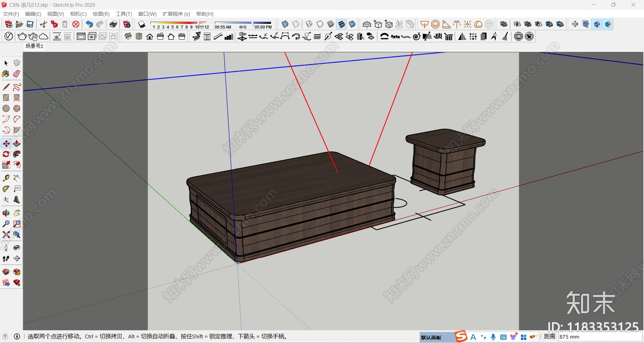The image size is (644, 343).
Task: Choose the Select arrow tool
Action: pos(6,63)
